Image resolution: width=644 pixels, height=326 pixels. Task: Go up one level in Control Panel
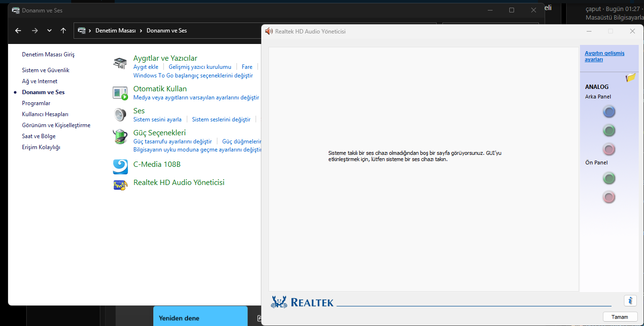click(x=63, y=31)
